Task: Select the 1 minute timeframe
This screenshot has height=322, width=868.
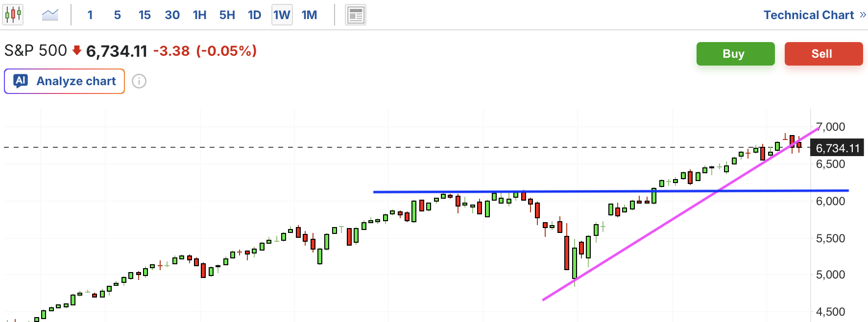Action: pos(90,15)
